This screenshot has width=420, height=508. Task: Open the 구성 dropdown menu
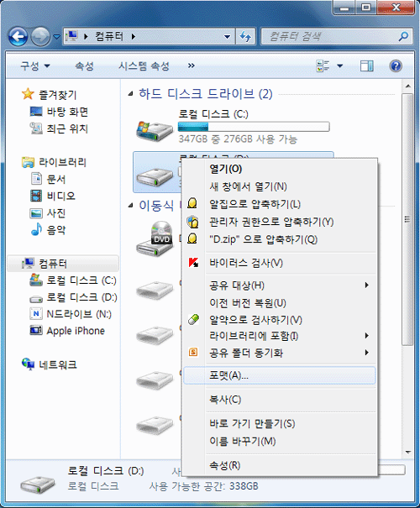point(35,66)
